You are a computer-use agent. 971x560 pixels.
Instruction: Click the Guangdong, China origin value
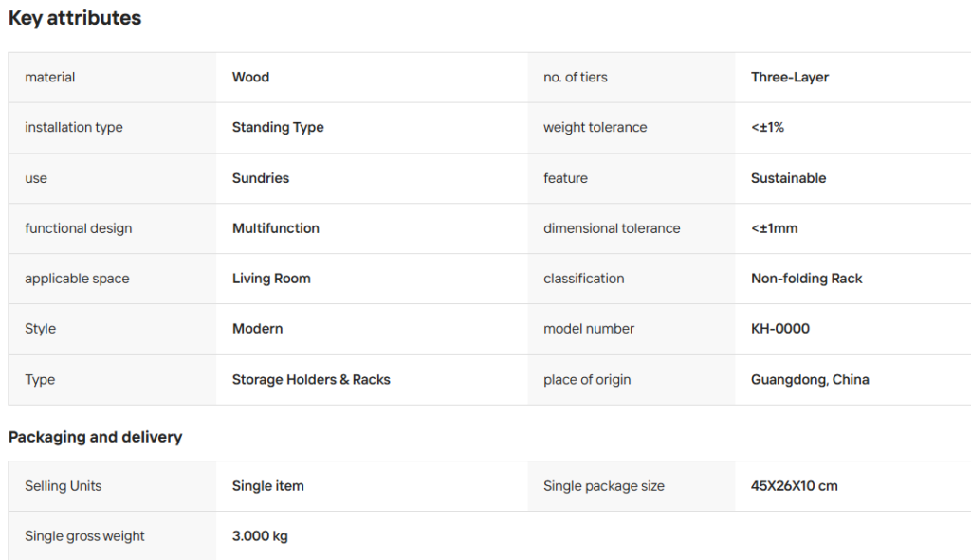tap(810, 379)
